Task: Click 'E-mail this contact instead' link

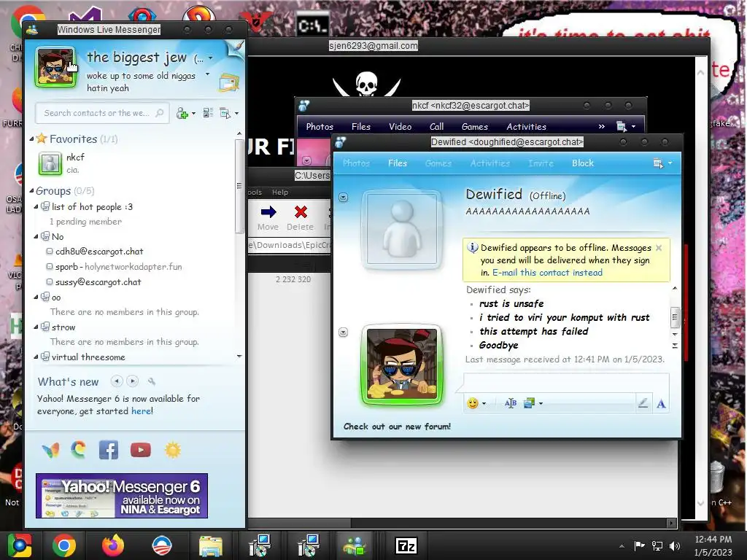Action: pos(547,273)
